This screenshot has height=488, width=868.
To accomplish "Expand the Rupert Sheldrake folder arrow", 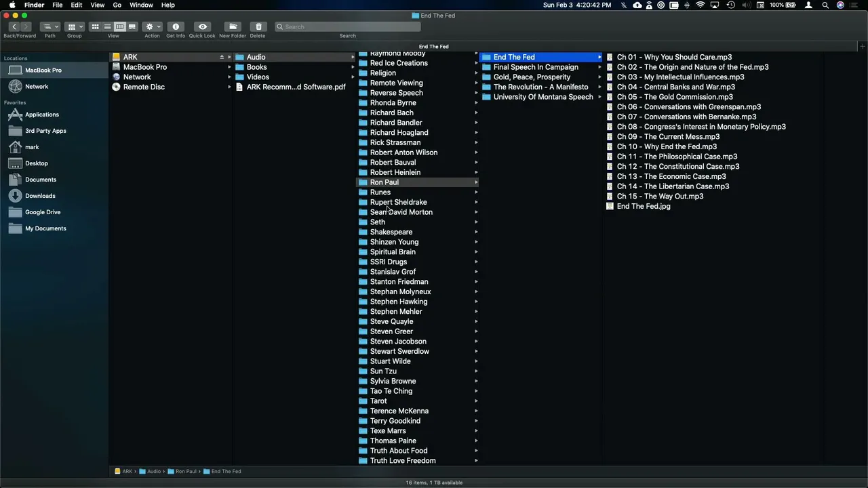I will tap(476, 202).
